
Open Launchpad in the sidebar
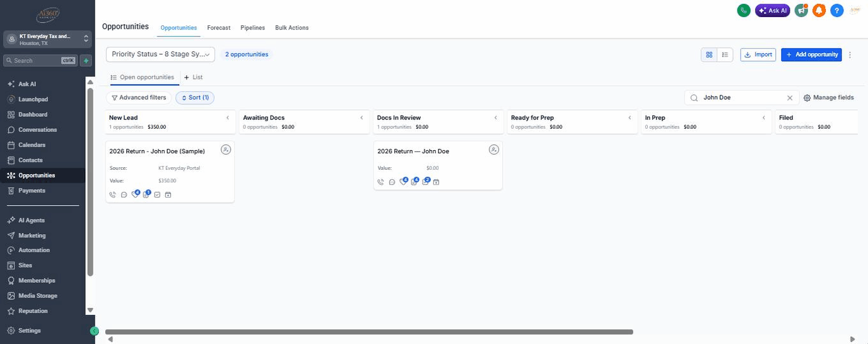click(x=33, y=100)
